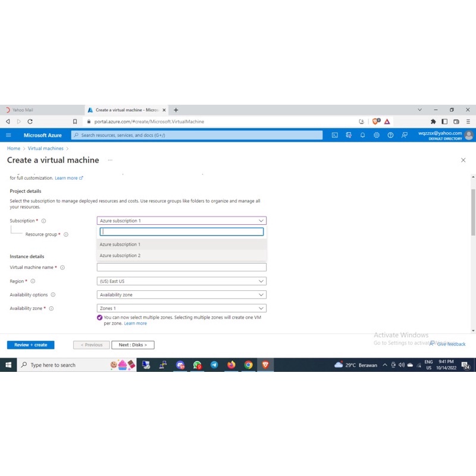This screenshot has width=476, height=476.
Task: Show info for Subscription field
Action: pyautogui.click(x=43, y=221)
